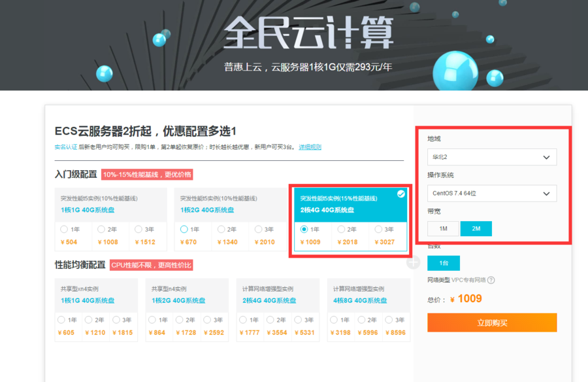
Task: Select 3年 ¥1815 for 共享型xn4 instance
Action: [x=116, y=320]
